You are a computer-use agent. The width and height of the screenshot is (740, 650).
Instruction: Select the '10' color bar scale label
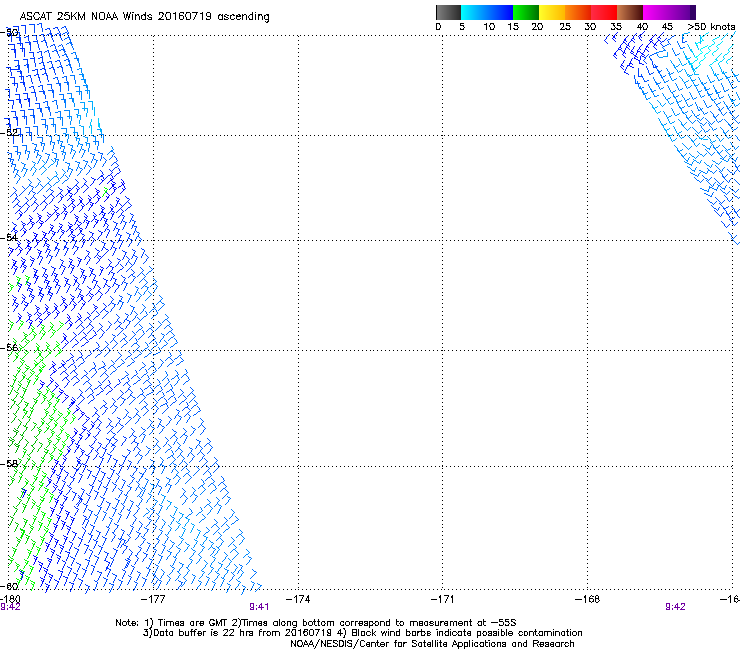pyautogui.click(x=489, y=27)
